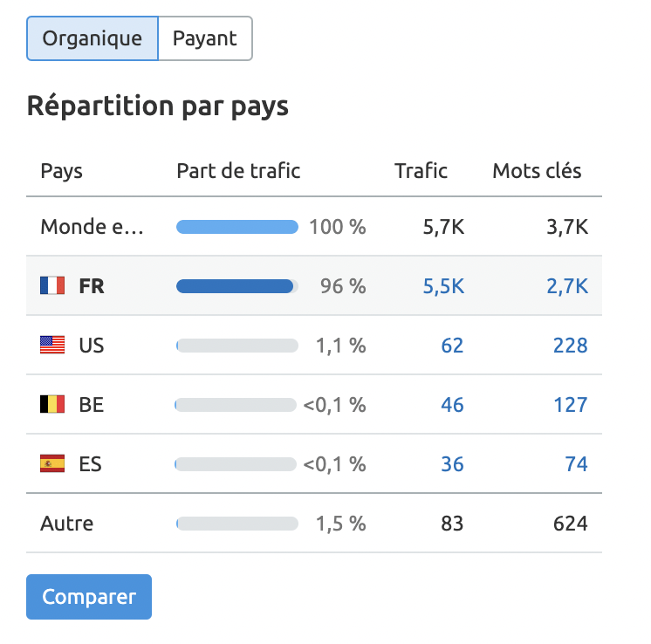Open BE traffic value 46

click(x=452, y=405)
